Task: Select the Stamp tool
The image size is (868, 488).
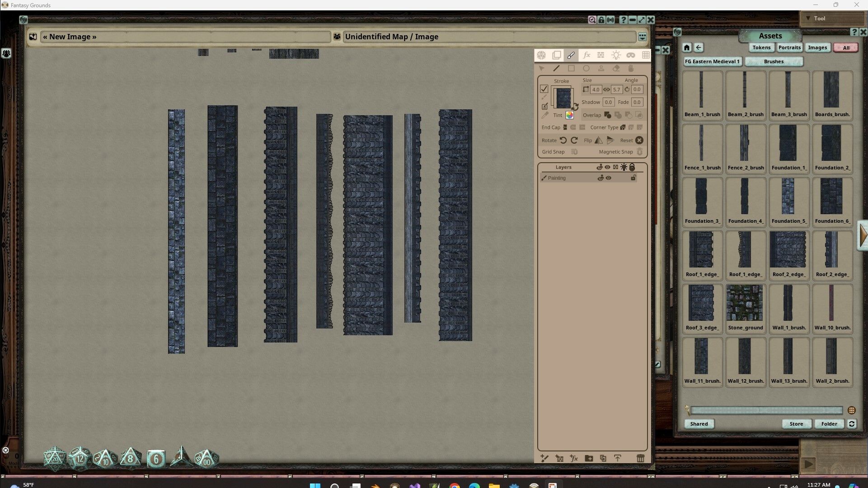Action: click(x=601, y=68)
